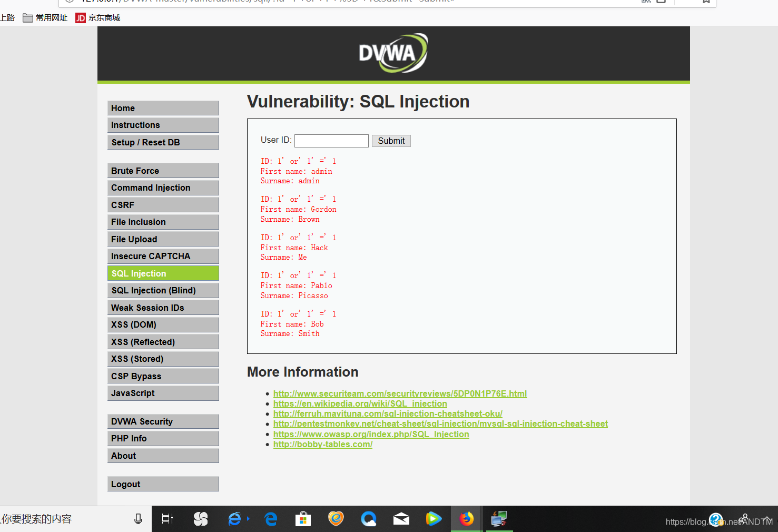Screen dimensions: 778x532
Task: Open the Weak Session IDs module
Action: tap(163, 308)
